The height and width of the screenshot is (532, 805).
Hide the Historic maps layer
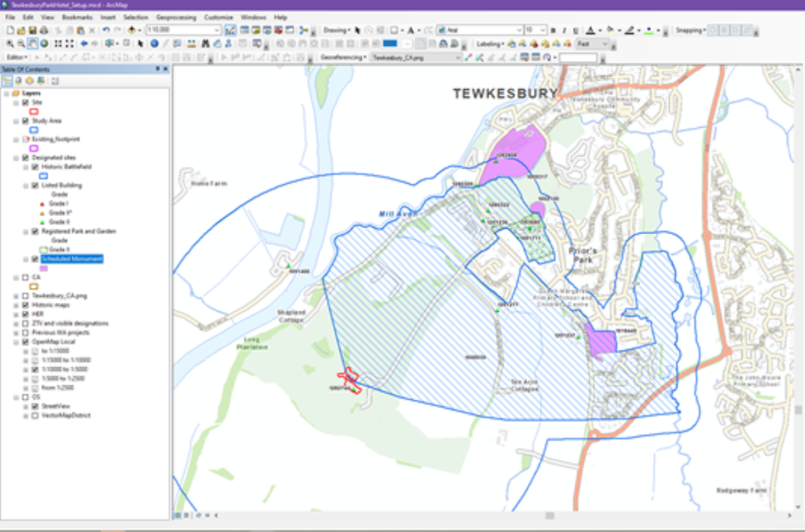(x=25, y=305)
